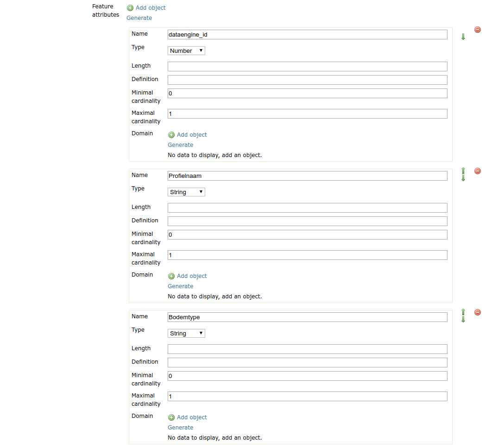Add a Domain object for Bodemtype
This screenshot has width=491, height=448.
coord(187,417)
